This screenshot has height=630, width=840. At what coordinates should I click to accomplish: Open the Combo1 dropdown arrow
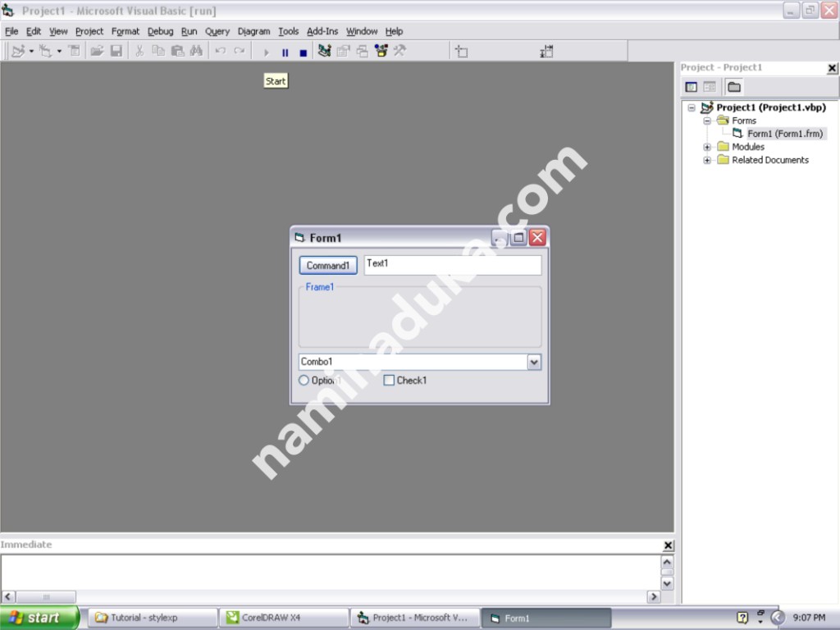(x=534, y=362)
